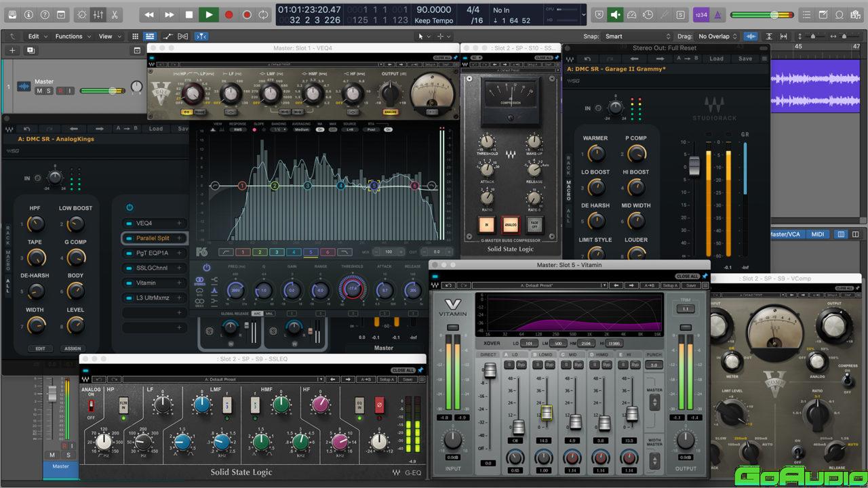The height and width of the screenshot is (488, 868).
Task: Click the Play button in transport
Action: point(208,14)
